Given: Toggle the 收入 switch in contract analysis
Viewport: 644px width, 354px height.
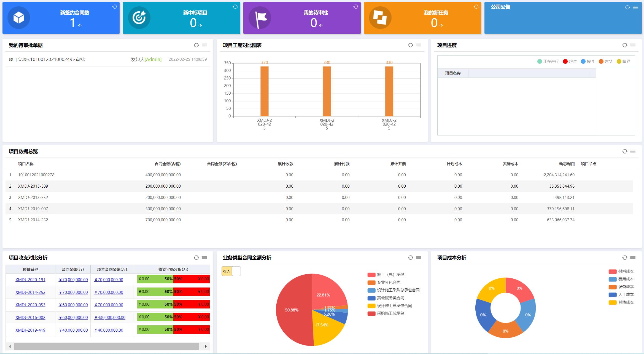Looking at the screenshot, I should tap(231, 271).
